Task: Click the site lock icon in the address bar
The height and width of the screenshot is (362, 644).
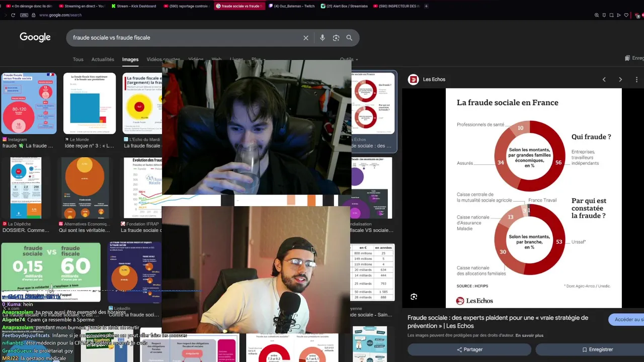Action: point(34,15)
